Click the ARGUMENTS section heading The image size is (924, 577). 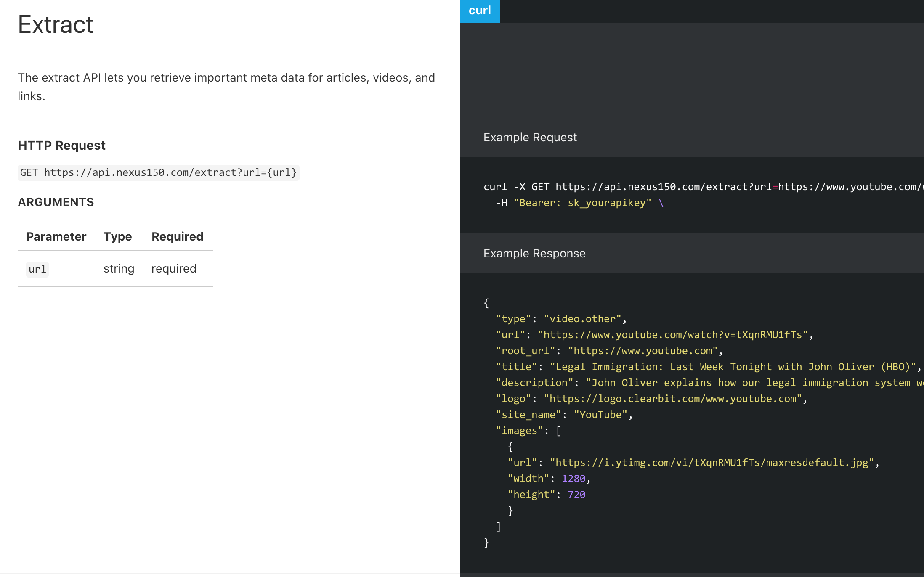(56, 202)
